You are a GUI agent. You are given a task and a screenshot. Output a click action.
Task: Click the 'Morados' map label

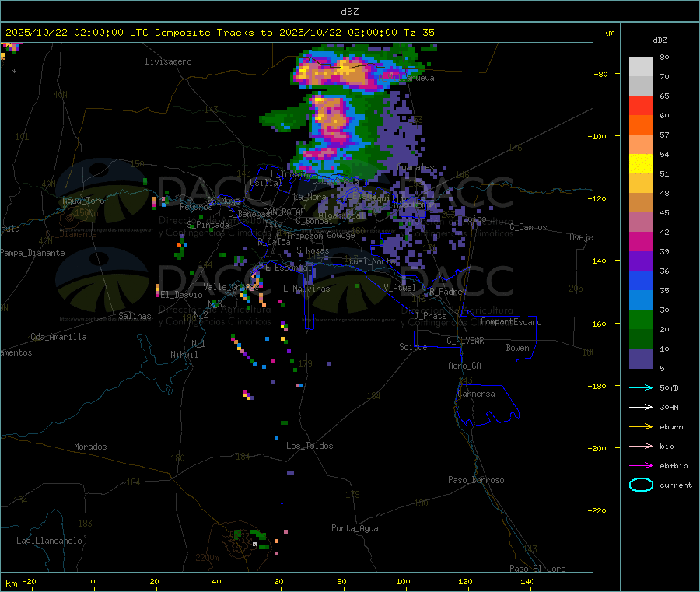[x=91, y=447]
